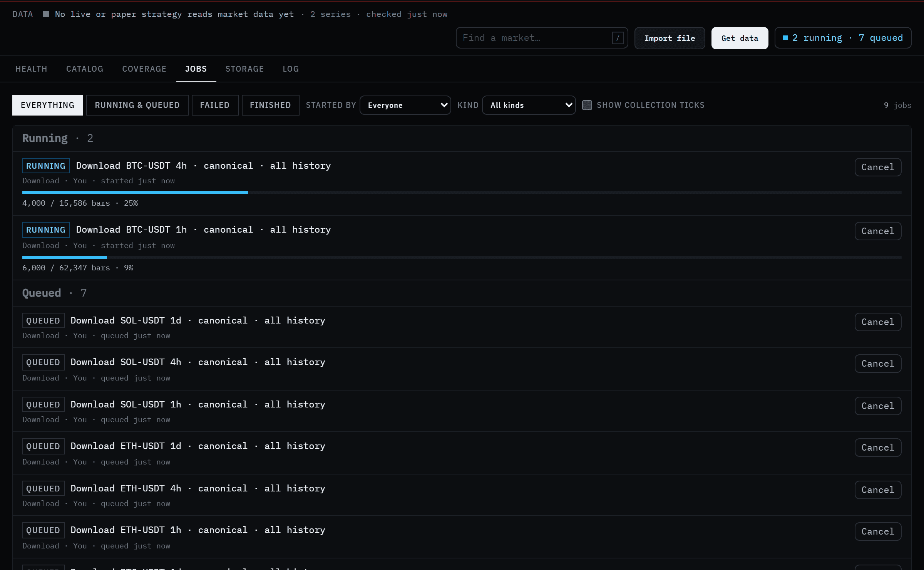The height and width of the screenshot is (570, 924).
Task: Cancel the queued ETH-USDT 1h download
Action: click(x=878, y=531)
